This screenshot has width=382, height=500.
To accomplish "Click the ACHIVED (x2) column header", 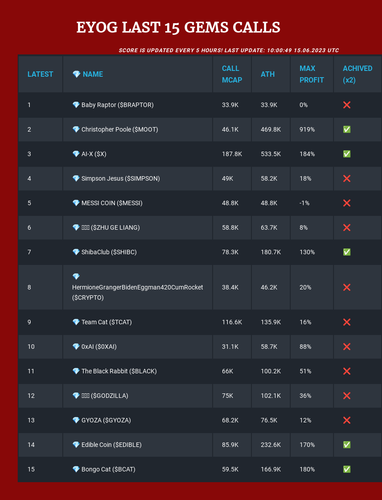I will coord(357,74).
